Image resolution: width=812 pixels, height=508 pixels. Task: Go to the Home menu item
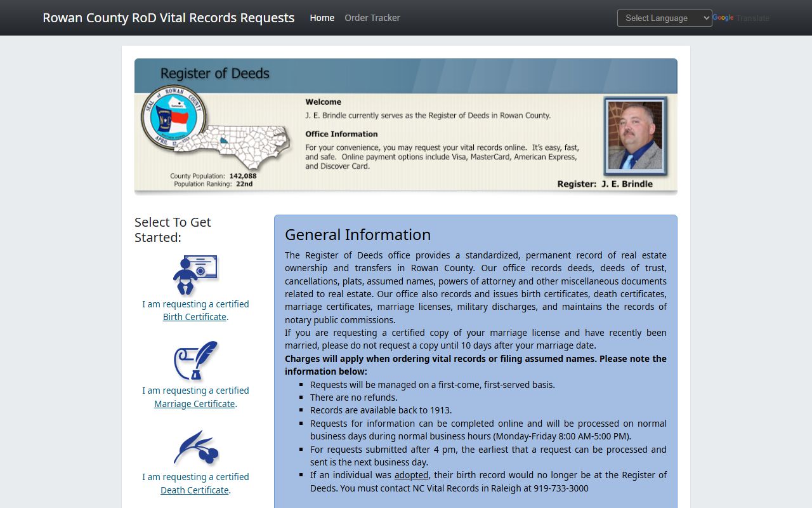coord(322,18)
